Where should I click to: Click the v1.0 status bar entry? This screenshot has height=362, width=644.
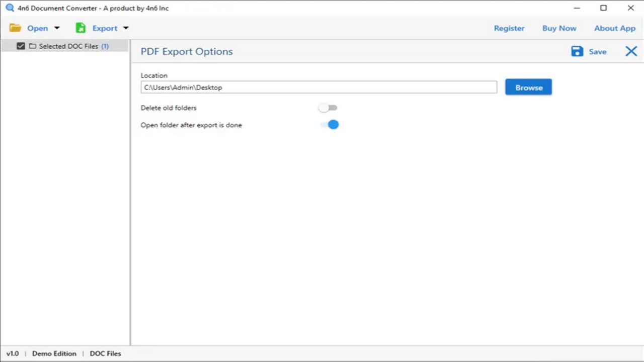point(13,353)
